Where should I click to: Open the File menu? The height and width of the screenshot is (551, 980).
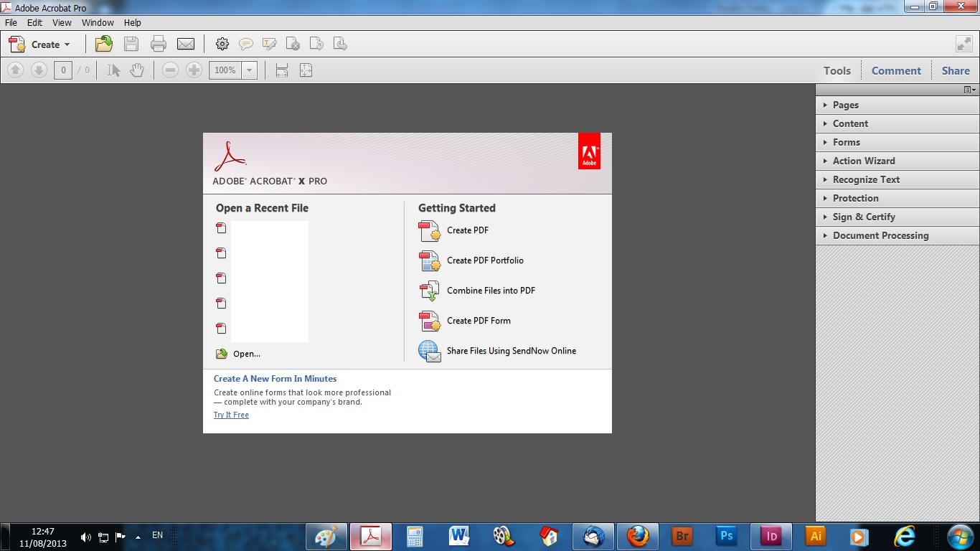pyautogui.click(x=11, y=23)
